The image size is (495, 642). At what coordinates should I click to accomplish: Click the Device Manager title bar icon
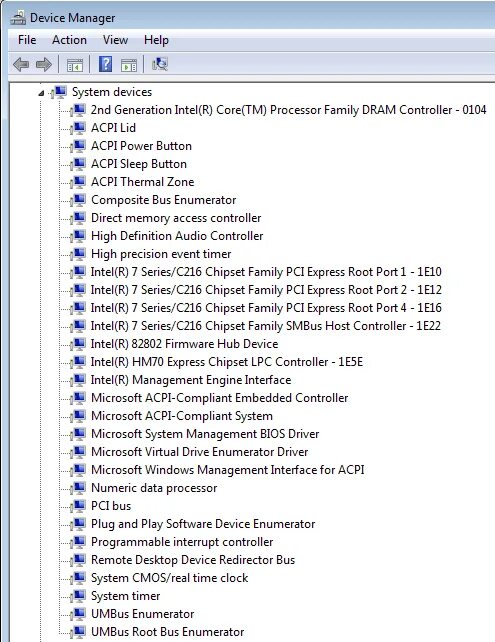(x=18, y=18)
